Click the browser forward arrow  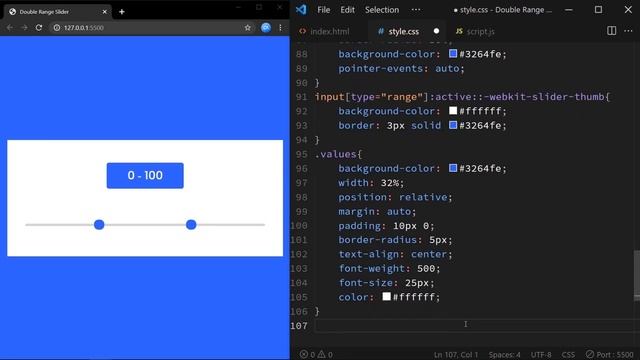(x=24, y=28)
